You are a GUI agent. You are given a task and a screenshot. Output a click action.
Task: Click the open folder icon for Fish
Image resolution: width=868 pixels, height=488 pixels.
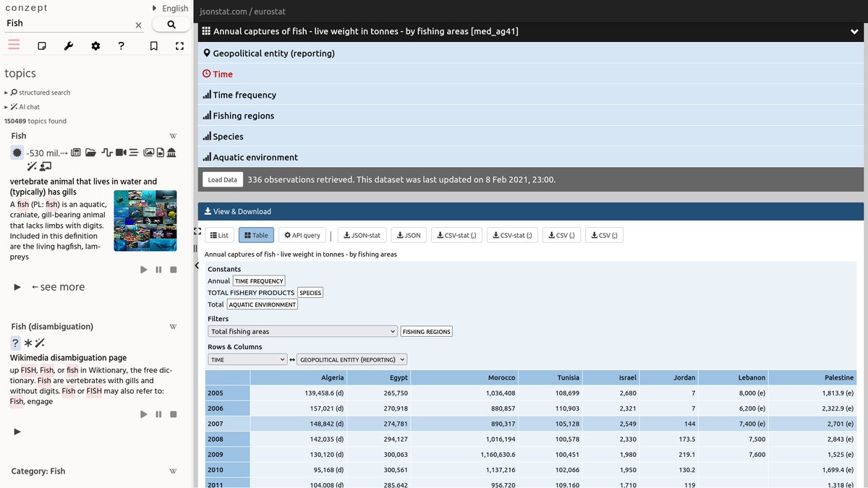coord(90,153)
